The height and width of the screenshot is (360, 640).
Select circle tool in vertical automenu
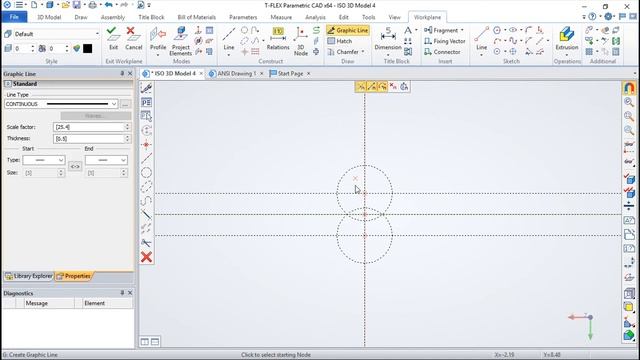point(146,173)
